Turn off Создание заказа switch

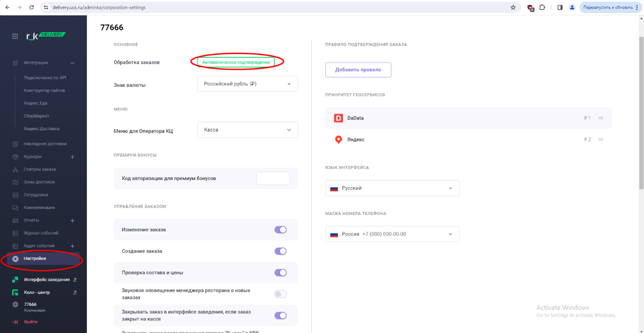point(280,251)
